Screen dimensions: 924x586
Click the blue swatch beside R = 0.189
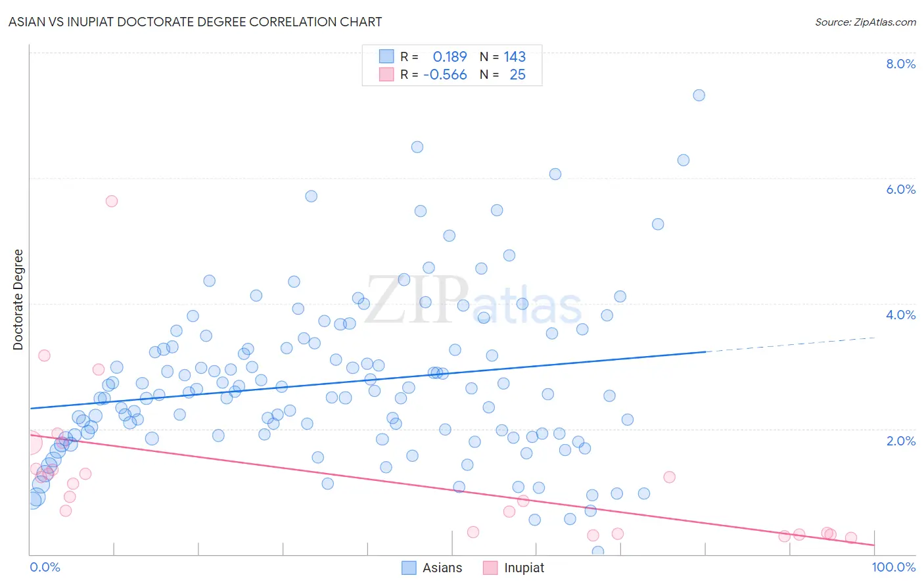pos(386,56)
